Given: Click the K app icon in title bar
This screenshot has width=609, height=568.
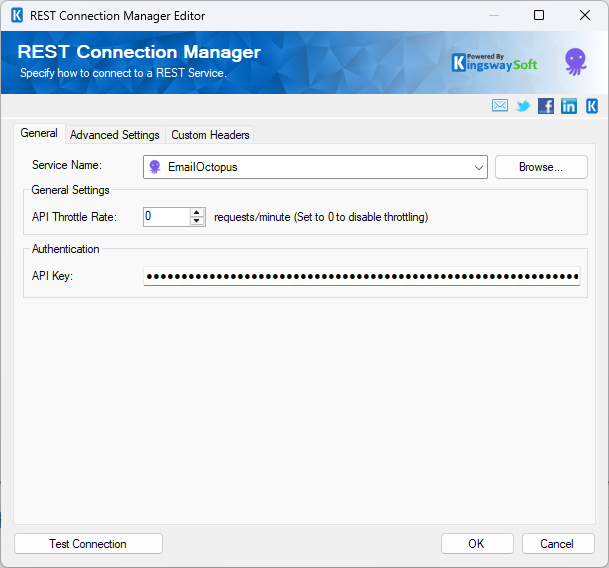Looking at the screenshot, I should pyautogui.click(x=17, y=16).
